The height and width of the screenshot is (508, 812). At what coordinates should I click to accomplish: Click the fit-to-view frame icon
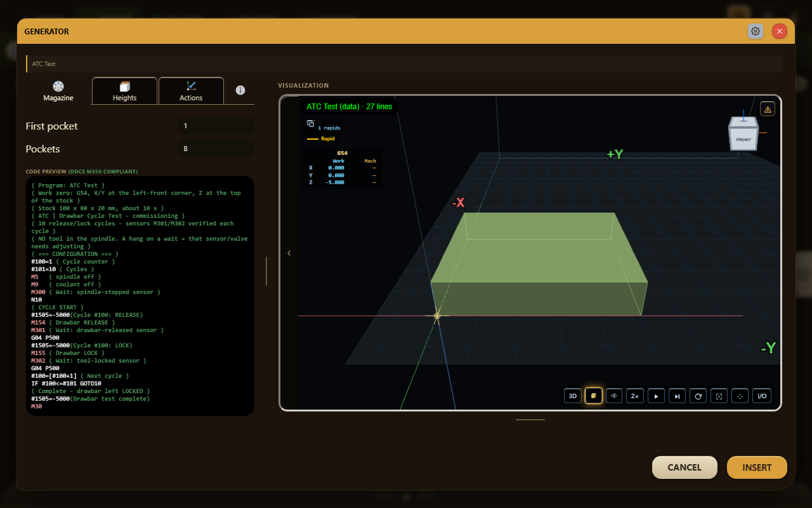coord(719,396)
